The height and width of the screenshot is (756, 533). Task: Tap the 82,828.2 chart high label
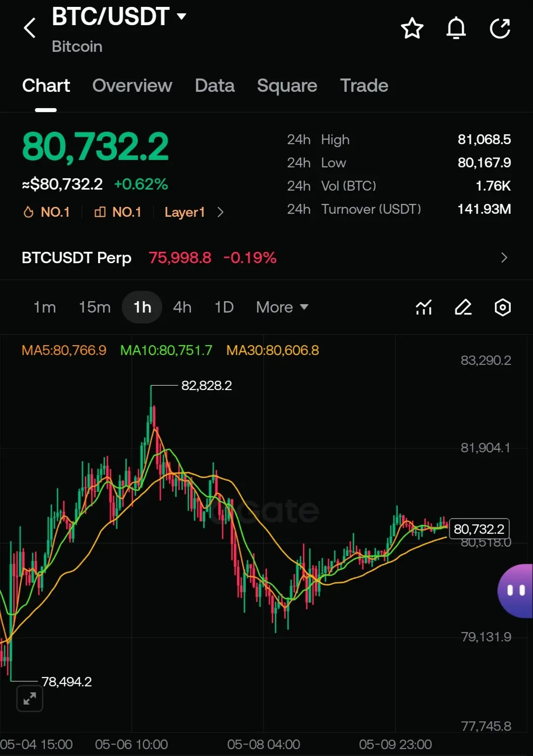click(206, 386)
